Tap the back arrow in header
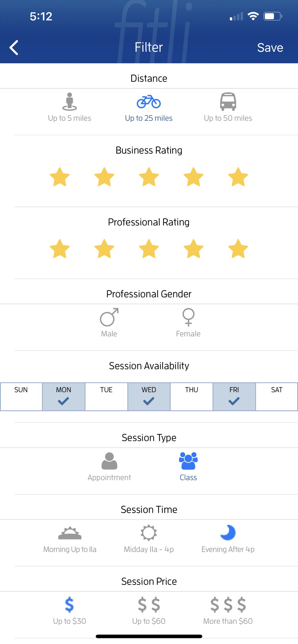298x644 pixels. 14,48
